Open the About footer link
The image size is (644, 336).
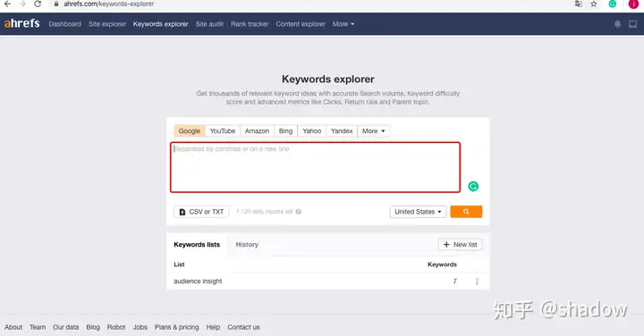tap(13, 327)
